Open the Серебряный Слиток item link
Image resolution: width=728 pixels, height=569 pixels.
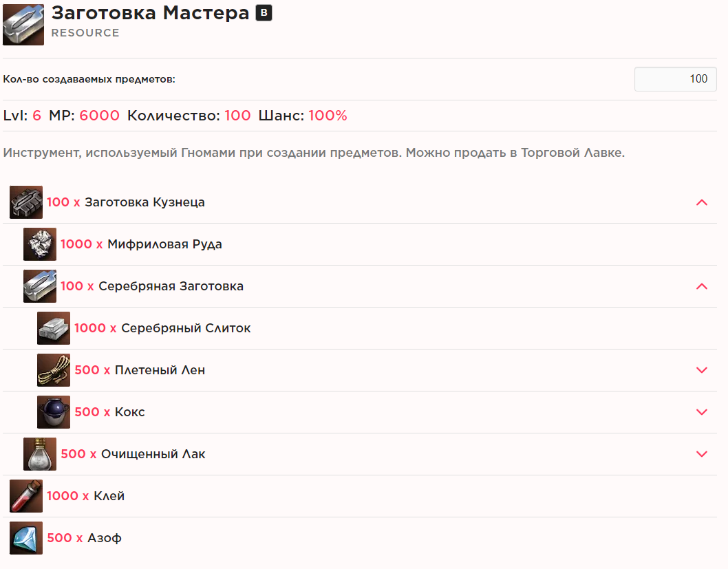coord(186,328)
